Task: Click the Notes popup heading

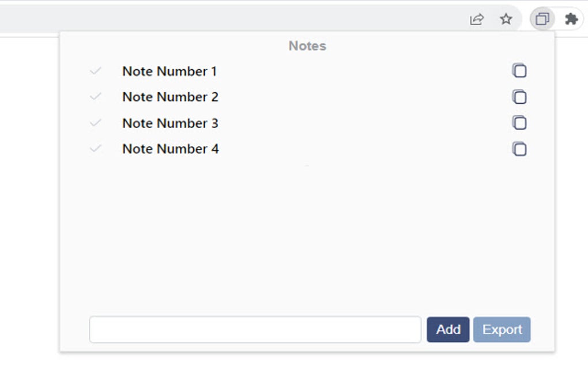Action: [307, 46]
